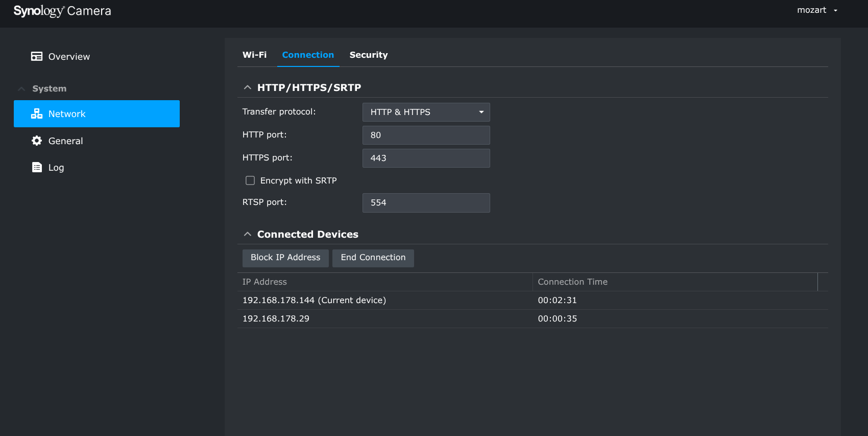
Task: Open the mozart user menu
Action: [817, 10]
